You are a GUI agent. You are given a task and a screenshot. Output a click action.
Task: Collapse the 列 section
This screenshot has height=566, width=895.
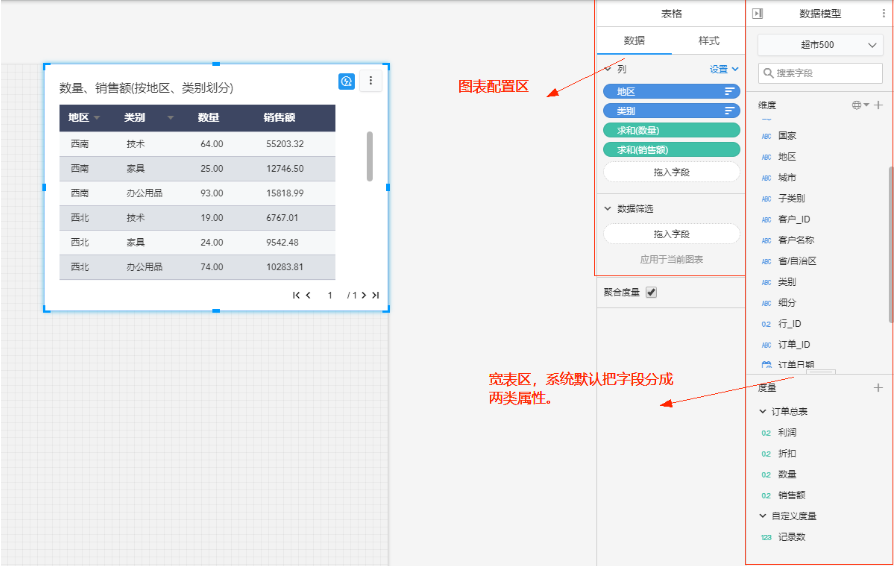tap(608, 69)
